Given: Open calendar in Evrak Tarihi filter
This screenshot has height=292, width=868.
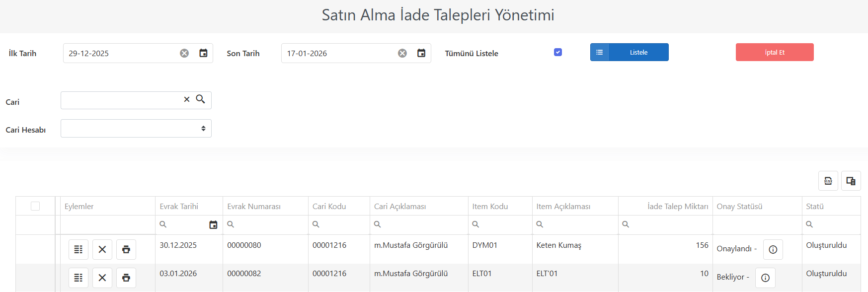Looking at the screenshot, I should coord(214,225).
